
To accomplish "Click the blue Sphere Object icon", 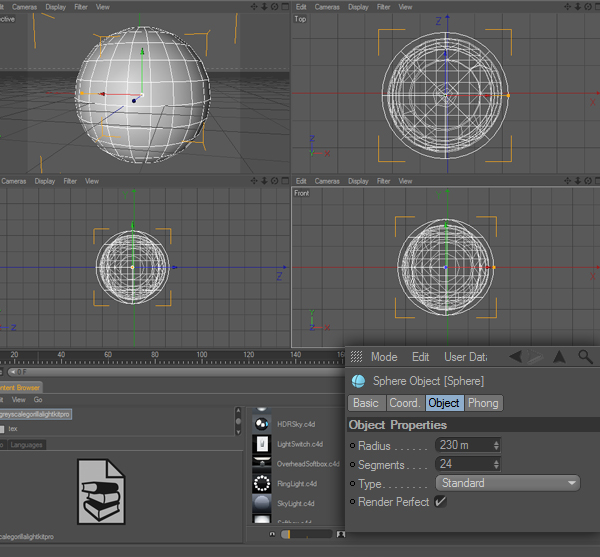I will [x=358, y=381].
